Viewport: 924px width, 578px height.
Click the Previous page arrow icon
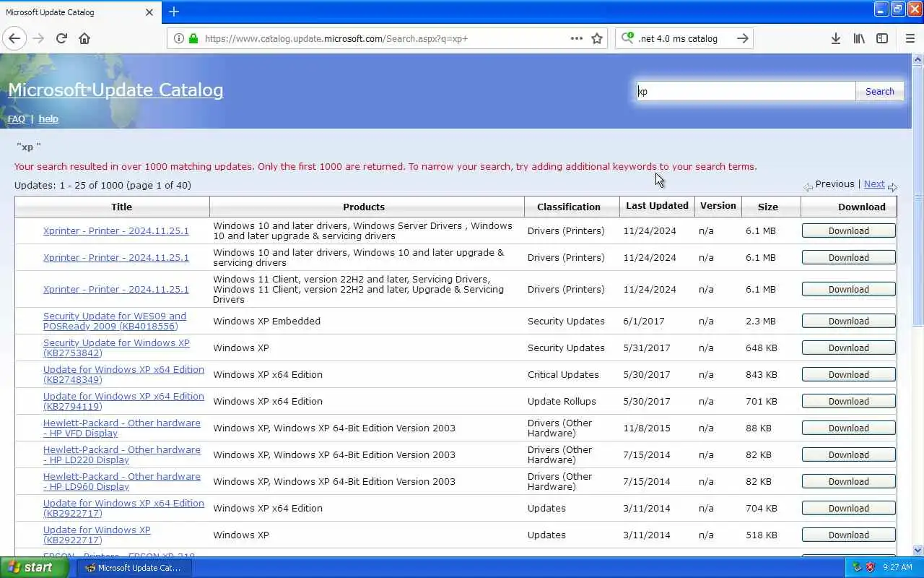pos(808,187)
